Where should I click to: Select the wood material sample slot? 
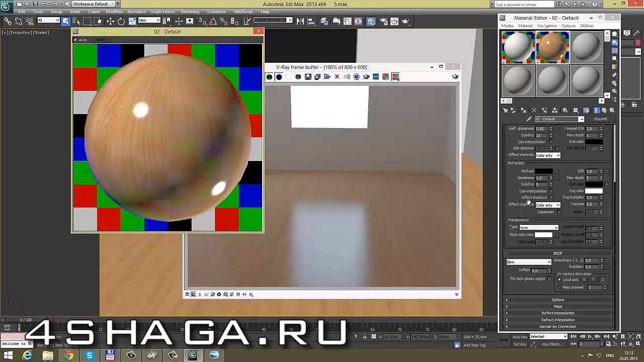[x=552, y=47]
